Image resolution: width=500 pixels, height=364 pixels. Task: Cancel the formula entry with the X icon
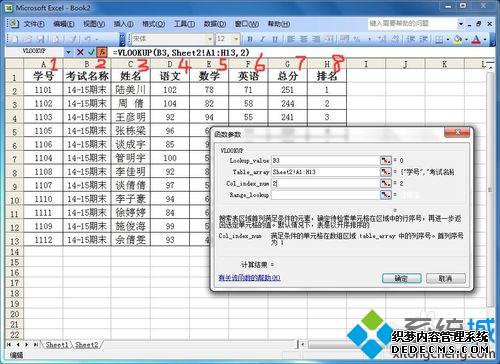80,52
